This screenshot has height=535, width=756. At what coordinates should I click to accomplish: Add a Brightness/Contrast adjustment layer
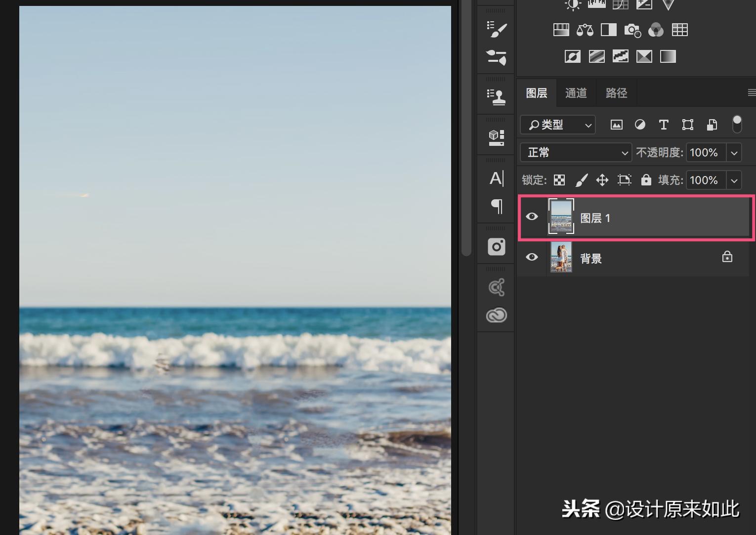point(573,5)
